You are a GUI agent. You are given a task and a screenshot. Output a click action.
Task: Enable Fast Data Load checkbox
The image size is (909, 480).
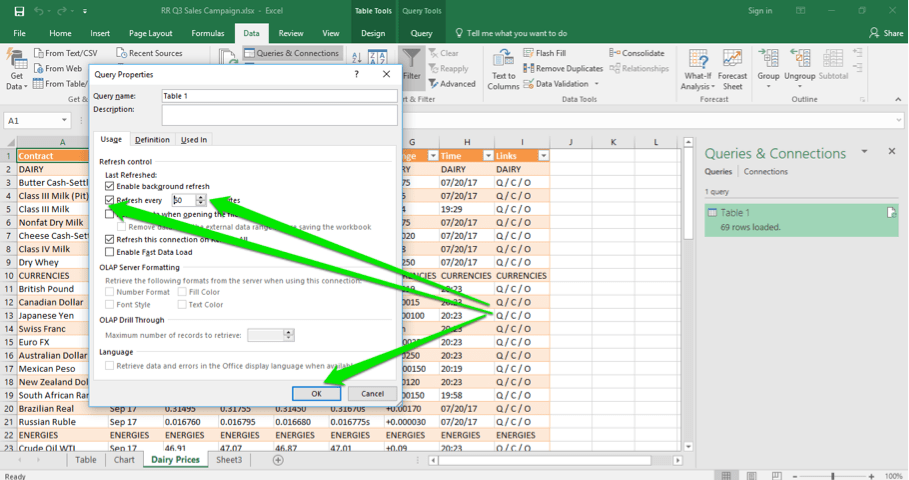[110, 252]
